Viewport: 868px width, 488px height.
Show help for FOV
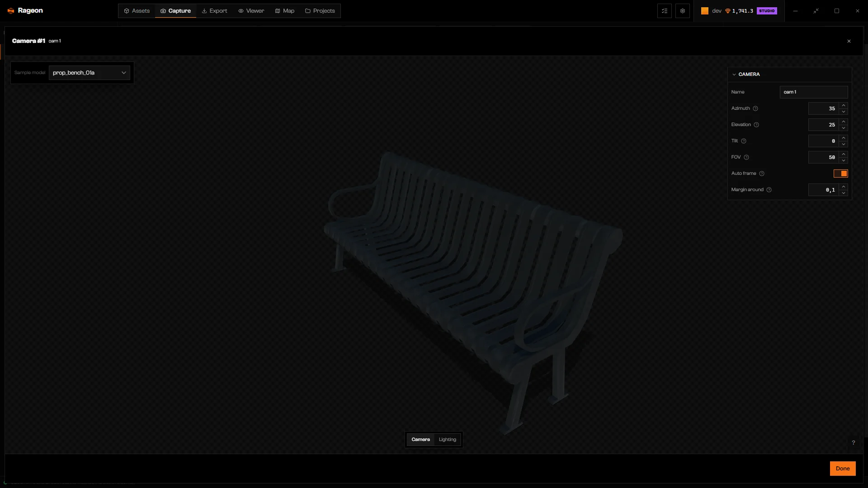point(746,157)
